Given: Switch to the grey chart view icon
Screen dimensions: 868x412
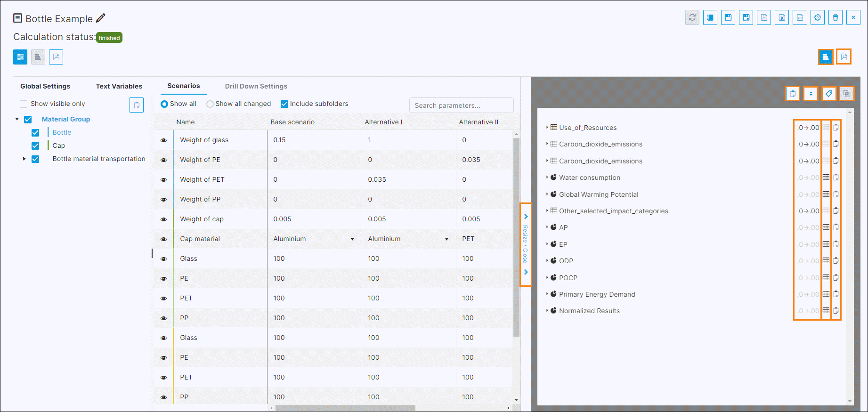Looking at the screenshot, I should [38, 57].
